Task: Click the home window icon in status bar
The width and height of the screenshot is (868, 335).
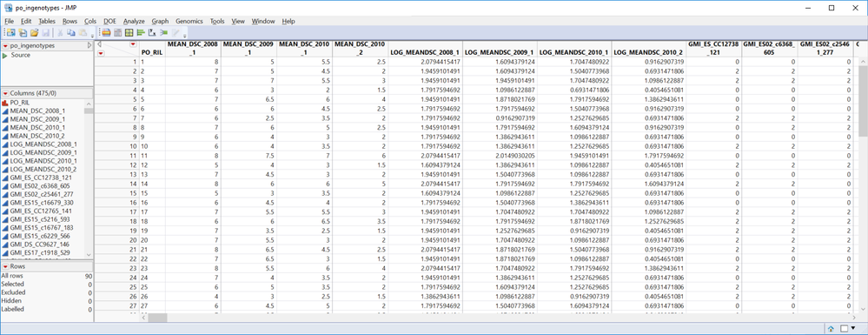Action: click(832, 328)
